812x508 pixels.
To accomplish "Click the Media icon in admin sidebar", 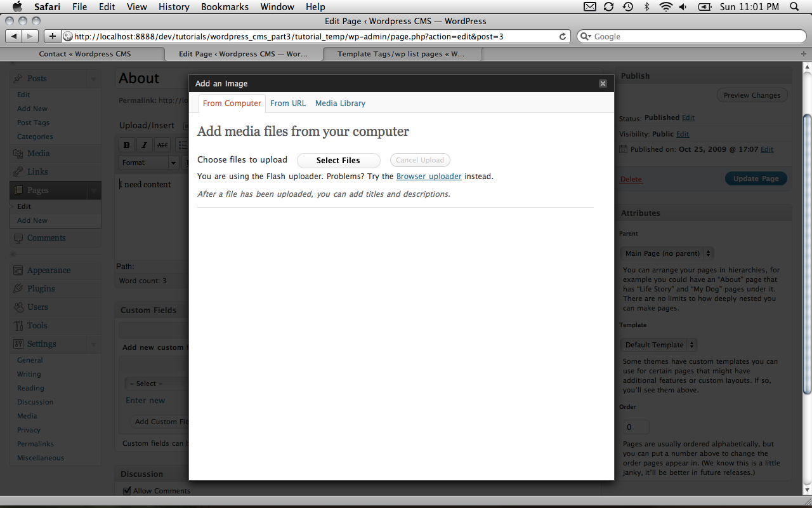I will [x=18, y=154].
